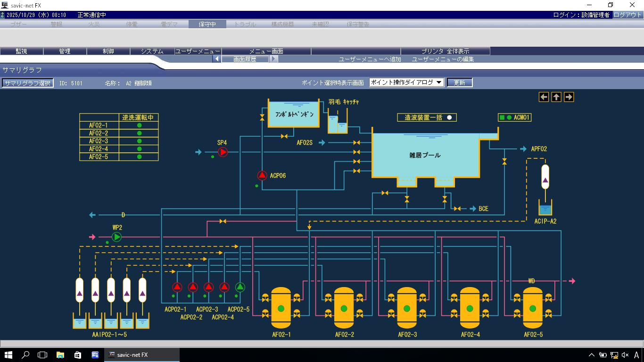Expand screen history forward arrow

tap(273, 59)
